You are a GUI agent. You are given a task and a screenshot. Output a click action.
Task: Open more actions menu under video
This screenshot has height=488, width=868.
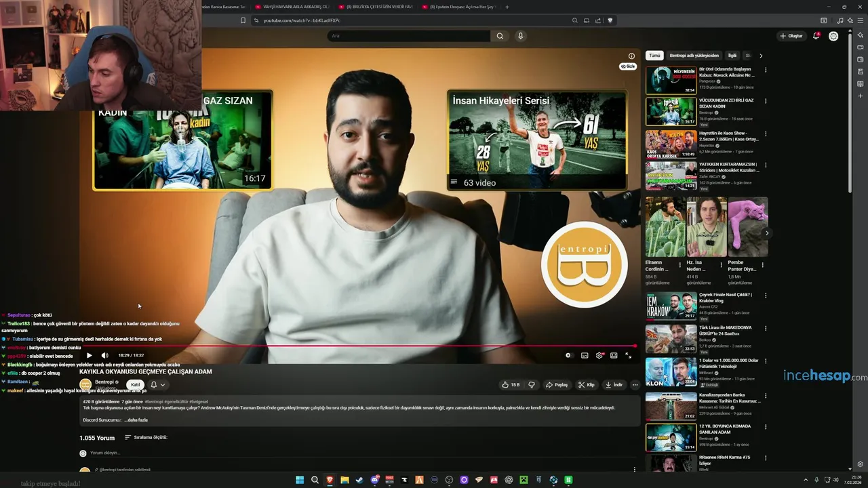635,385
